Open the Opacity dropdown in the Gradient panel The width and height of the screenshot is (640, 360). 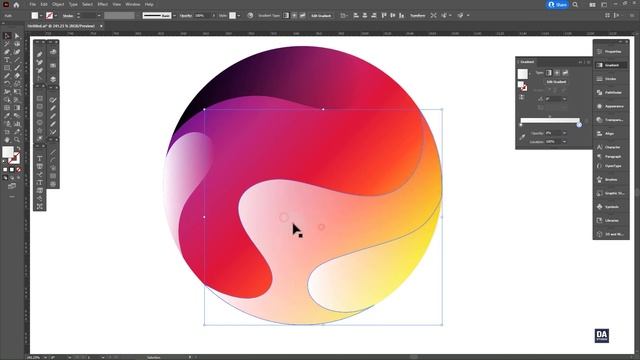coord(564,133)
